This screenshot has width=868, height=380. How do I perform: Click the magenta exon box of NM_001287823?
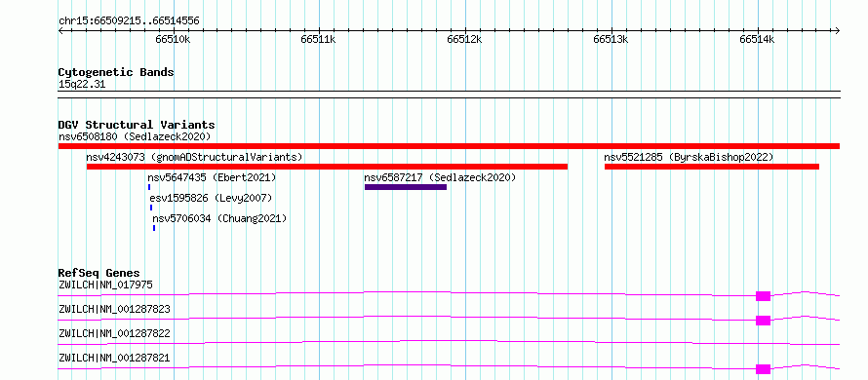point(763,321)
